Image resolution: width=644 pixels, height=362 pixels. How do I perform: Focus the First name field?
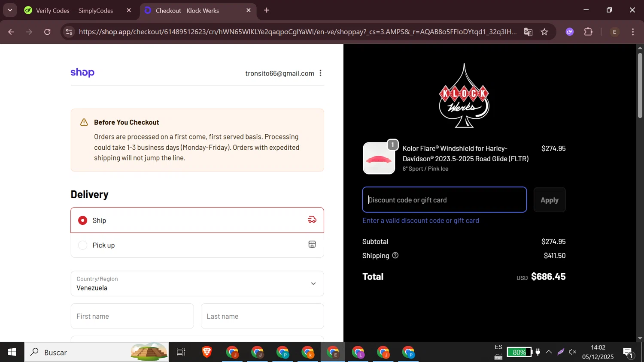pyautogui.click(x=132, y=316)
